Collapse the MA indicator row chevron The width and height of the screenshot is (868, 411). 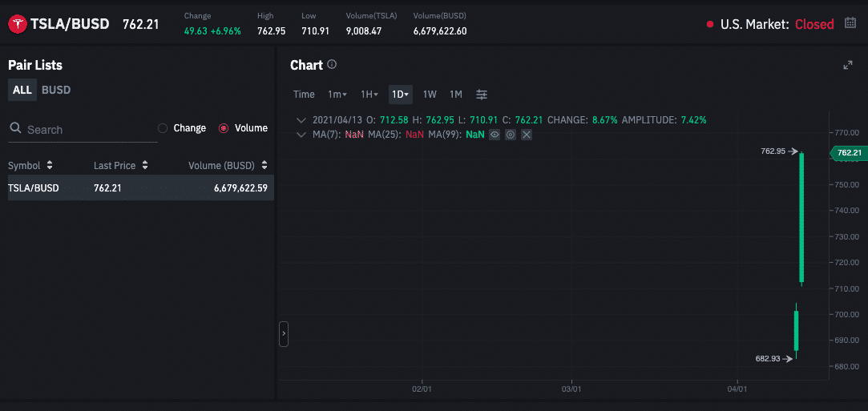coord(301,135)
